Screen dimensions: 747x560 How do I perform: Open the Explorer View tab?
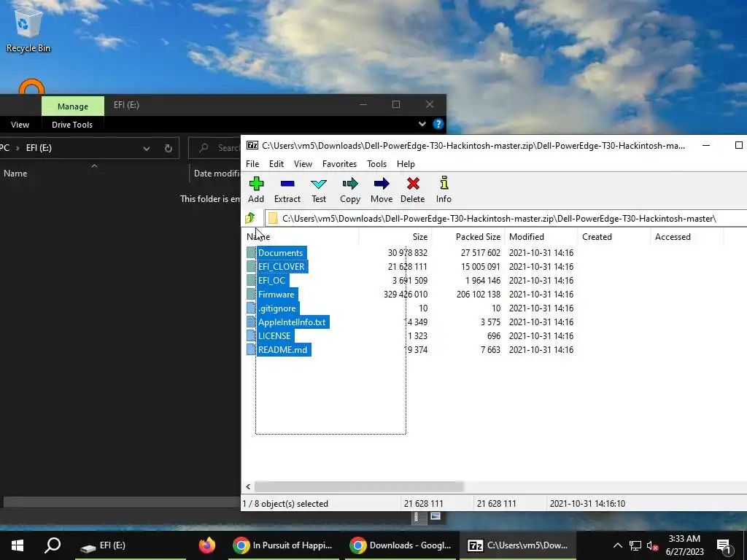tap(20, 125)
